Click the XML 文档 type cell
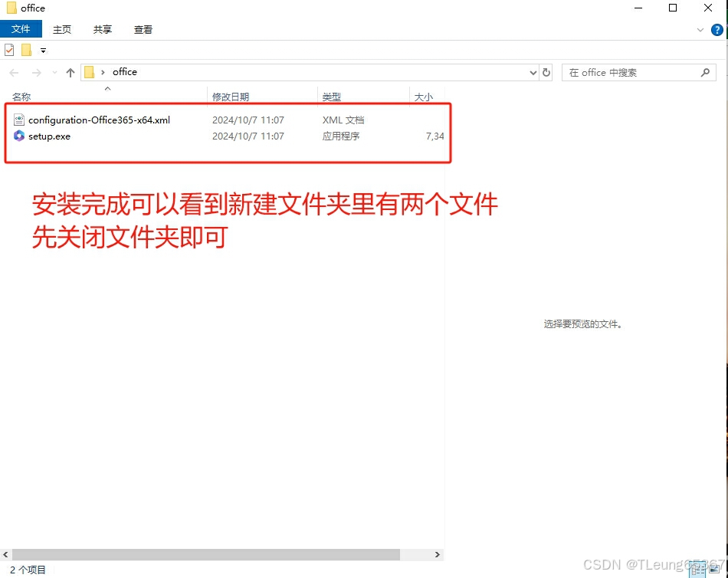The image size is (728, 578). pos(343,120)
